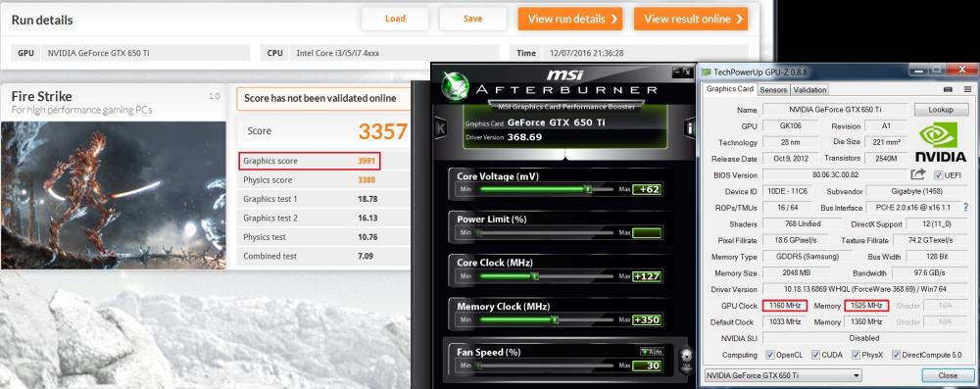Click the Power Limit slider track
980x389 pixels.
[x=546, y=232]
